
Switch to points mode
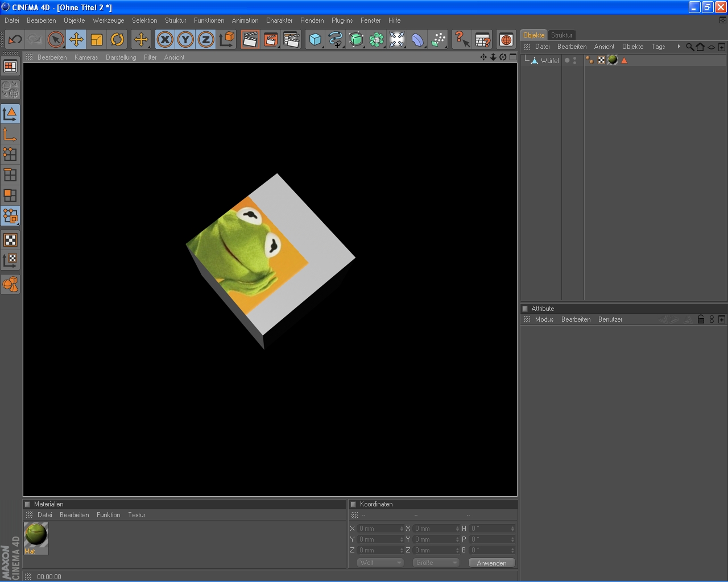pos(10,155)
